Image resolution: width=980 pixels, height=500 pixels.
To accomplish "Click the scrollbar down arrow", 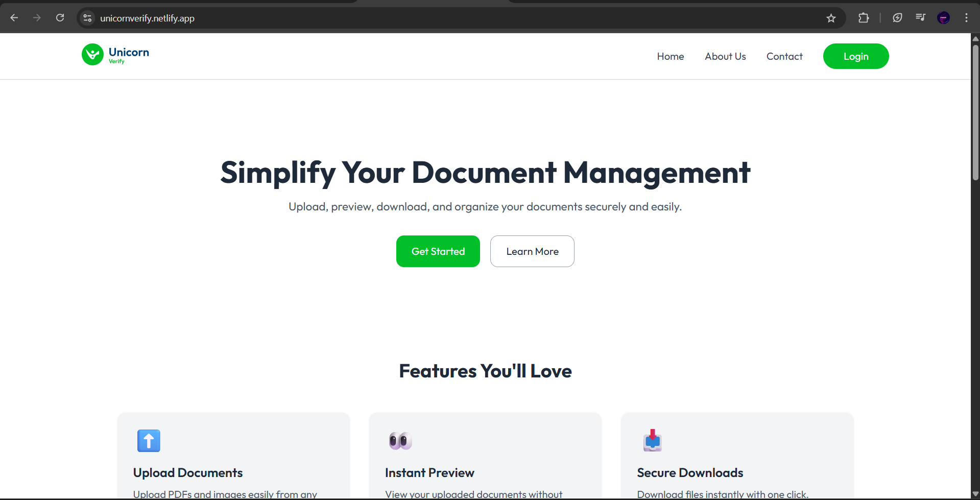I will click(x=975, y=494).
